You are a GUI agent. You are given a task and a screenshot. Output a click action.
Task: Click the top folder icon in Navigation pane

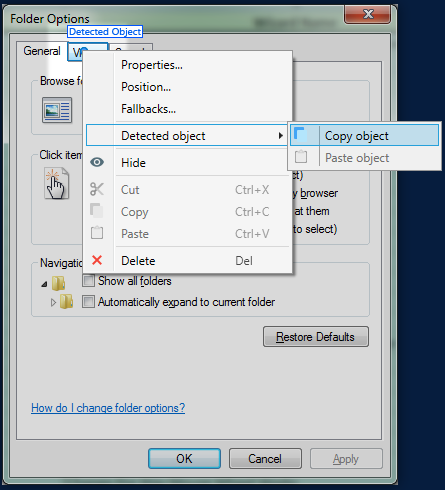pyautogui.click(x=58, y=284)
